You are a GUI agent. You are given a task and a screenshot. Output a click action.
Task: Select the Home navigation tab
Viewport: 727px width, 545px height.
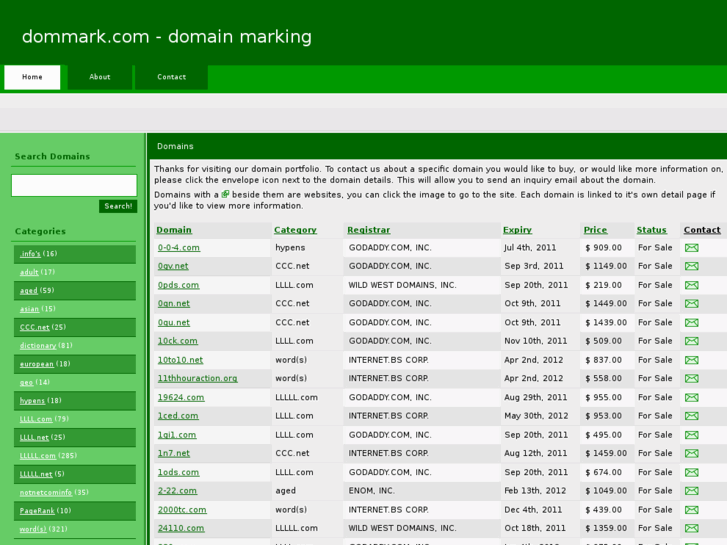[32, 77]
